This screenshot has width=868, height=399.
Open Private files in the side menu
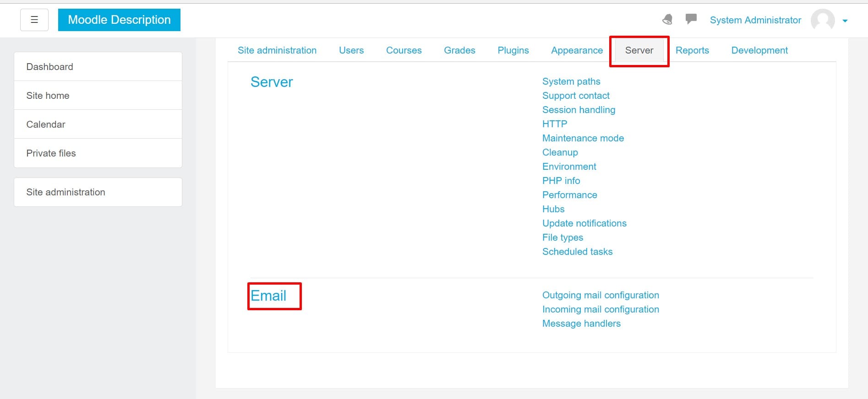tap(98, 153)
